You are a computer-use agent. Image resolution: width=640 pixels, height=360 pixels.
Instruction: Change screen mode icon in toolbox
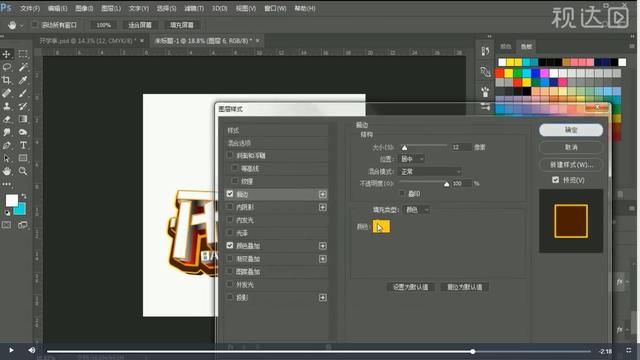click(23, 225)
